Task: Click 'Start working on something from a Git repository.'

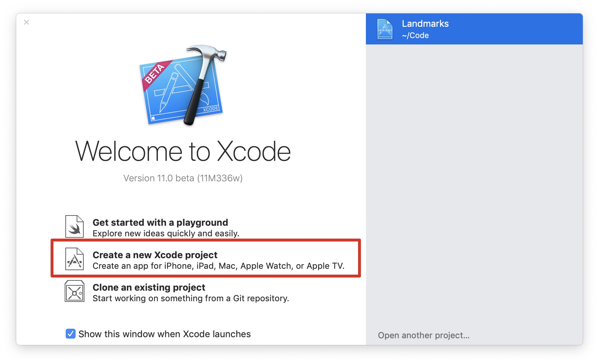Action: pyautogui.click(x=191, y=298)
